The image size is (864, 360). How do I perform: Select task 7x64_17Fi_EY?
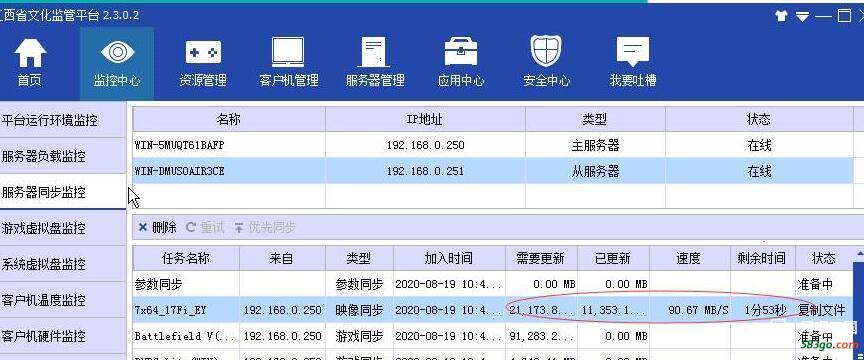pos(171,310)
